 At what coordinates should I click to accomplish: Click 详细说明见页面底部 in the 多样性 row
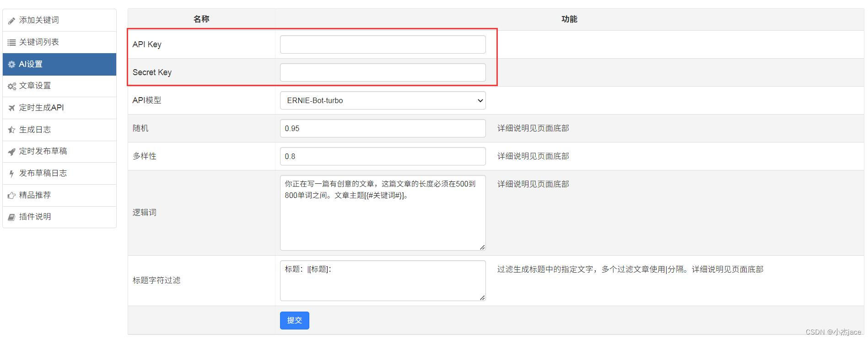(x=533, y=156)
